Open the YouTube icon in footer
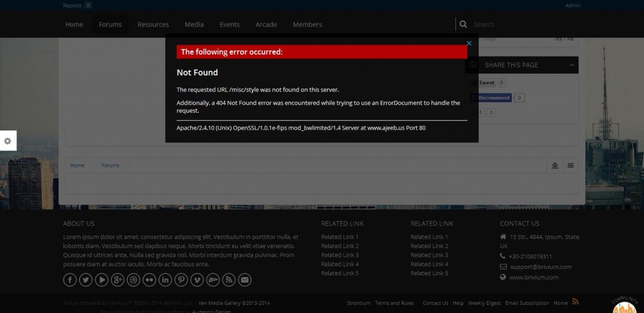The height and width of the screenshot is (313, 644). 101,280
